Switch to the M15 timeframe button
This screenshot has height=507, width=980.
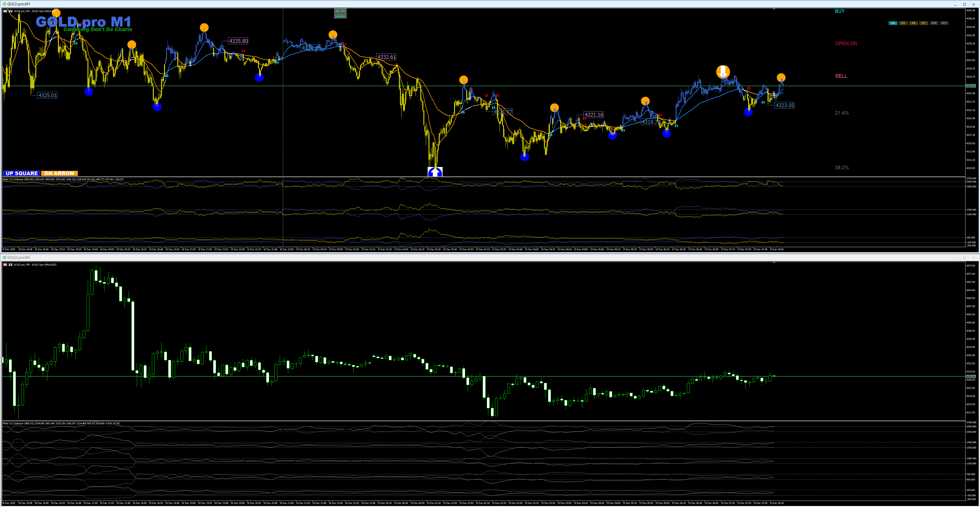pyautogui.click(x=944, y=23)
